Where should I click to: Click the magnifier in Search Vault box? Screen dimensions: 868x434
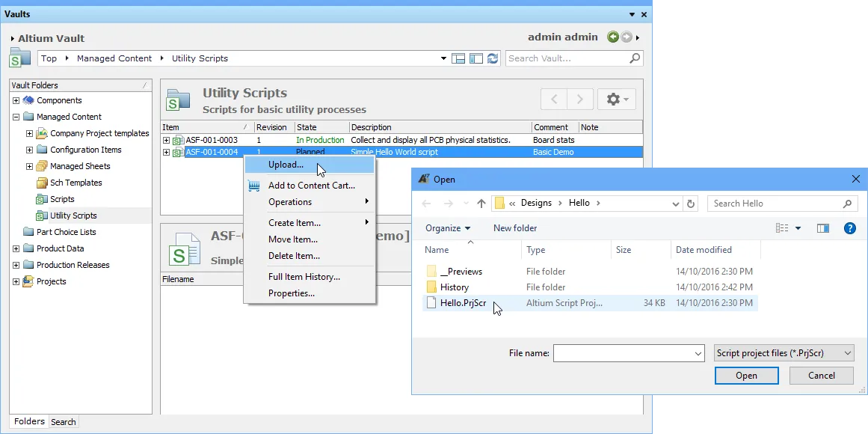pyautogui.click(x=635, y=58)
